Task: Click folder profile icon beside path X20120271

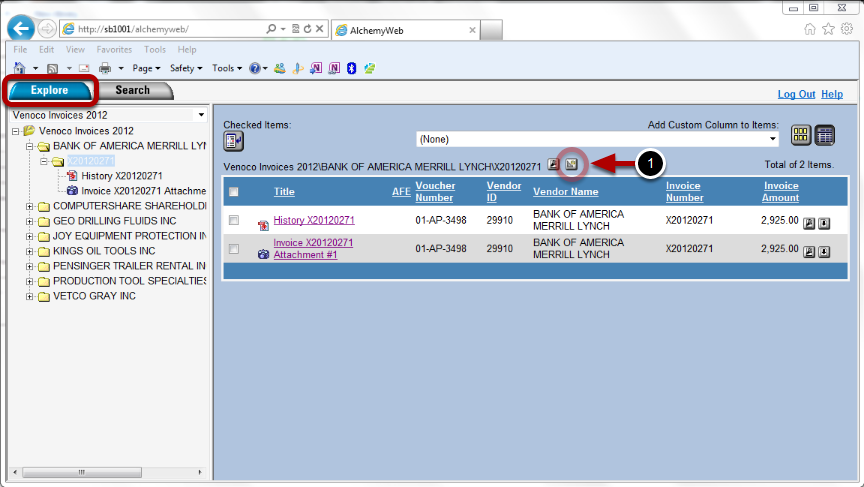Action: coord(553,164)
